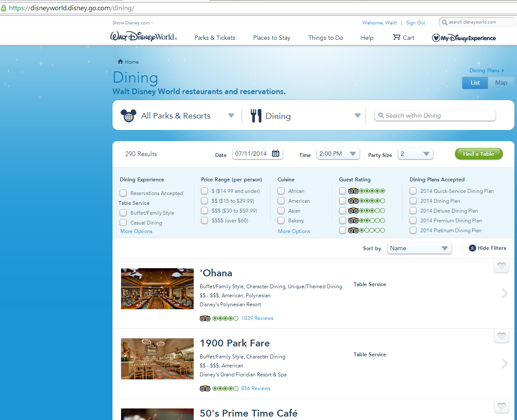Open the Parks & Tickets menu
517x420 pixels.
(x=215, y=38)
